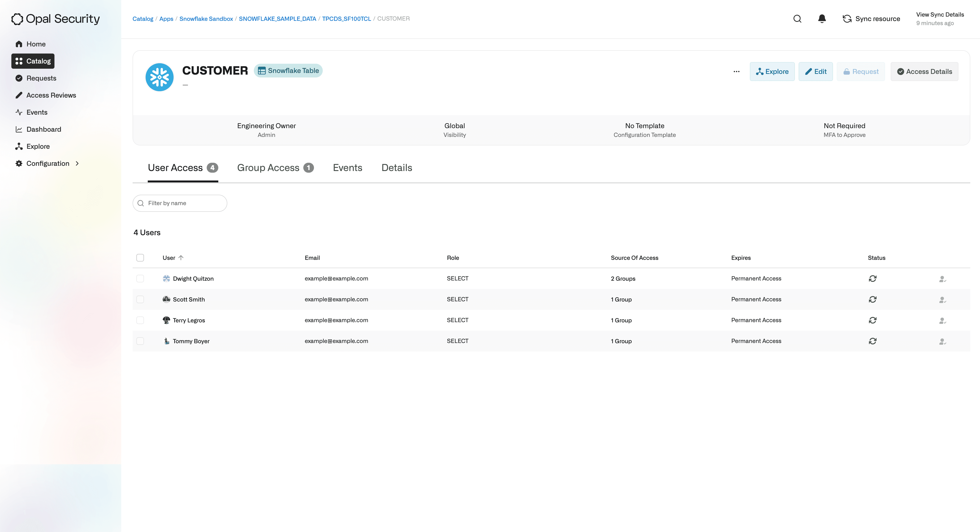This screenshot has width=980, height=532.
Task: Check the box for Dwight Quitzon
Action: (x=140, y=279)
